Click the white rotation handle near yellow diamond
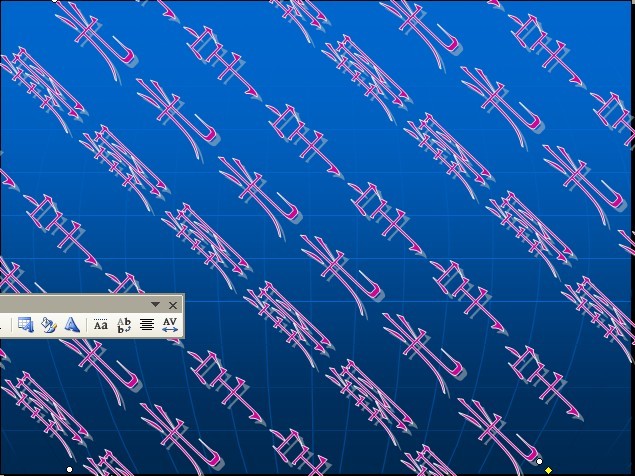This screenshot has width=635, height=476. (539, 461)
